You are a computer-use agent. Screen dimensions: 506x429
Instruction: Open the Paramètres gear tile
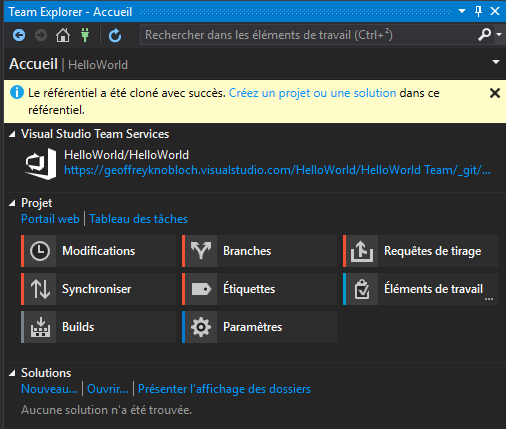tap(259, 327)
